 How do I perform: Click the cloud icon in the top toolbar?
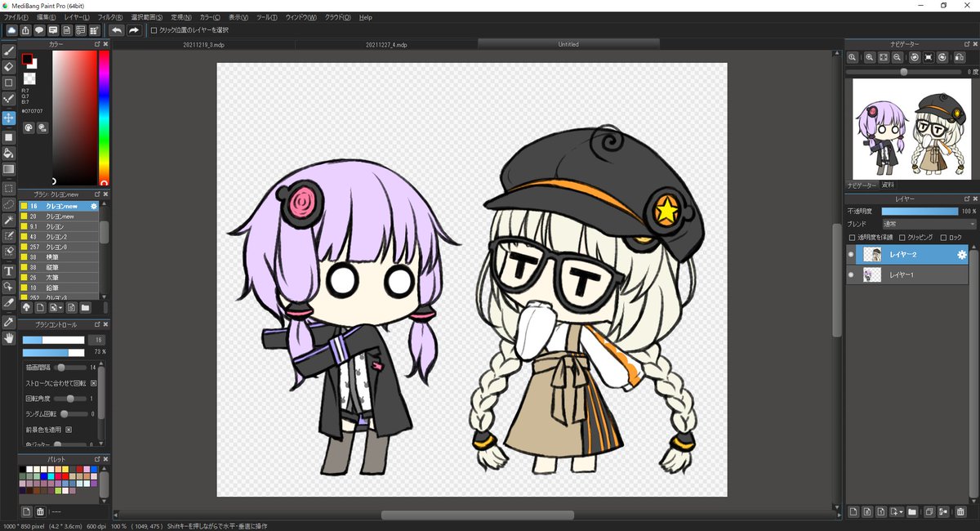tap(11, 30)
